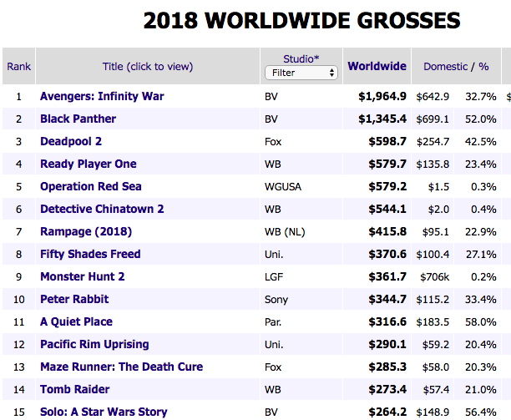The height and width of the screenshot is (420, 511).
Task: View the Rampage (2018) movie page
Action: (x=86, y=231)
